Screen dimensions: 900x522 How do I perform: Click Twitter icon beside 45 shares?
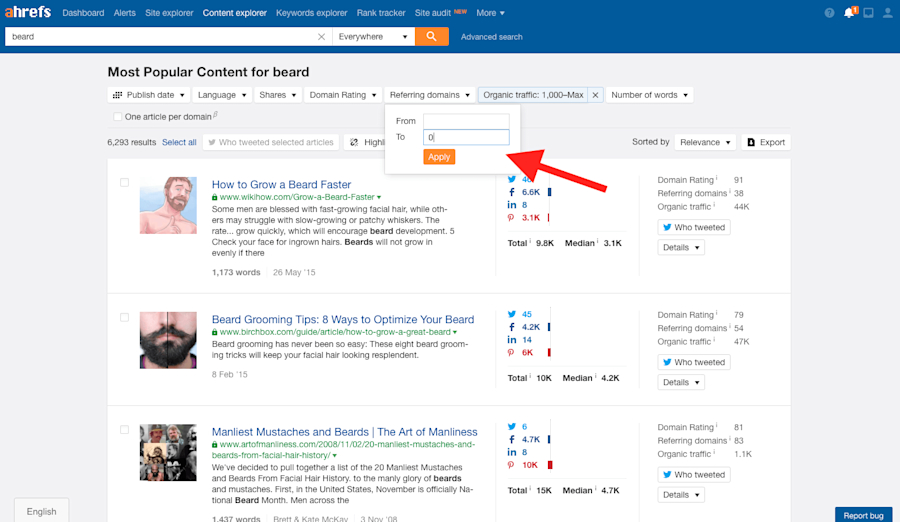click(x=511, y=314)
